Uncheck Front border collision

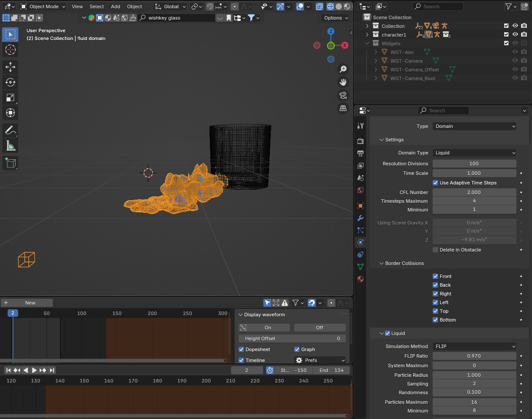click(435, 276)
